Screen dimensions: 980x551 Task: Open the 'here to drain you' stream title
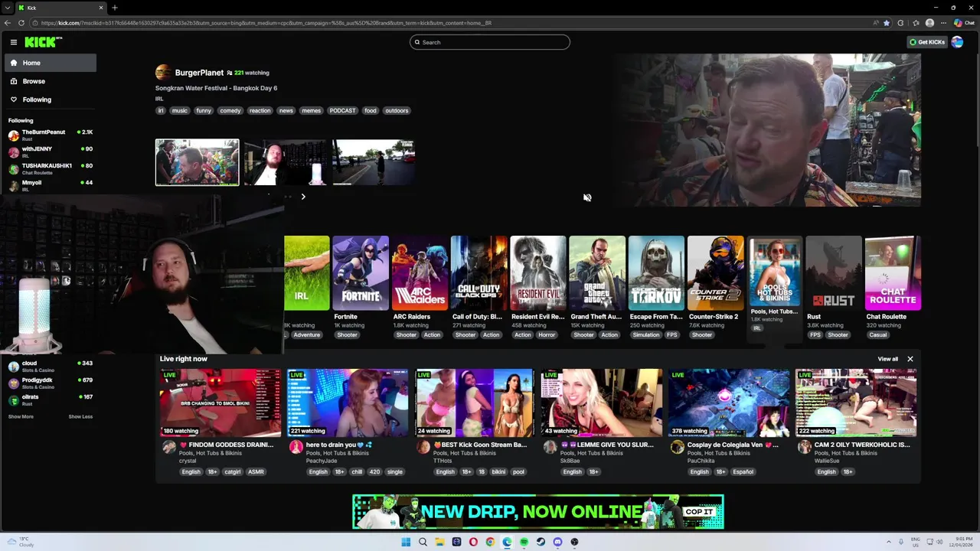338,445
